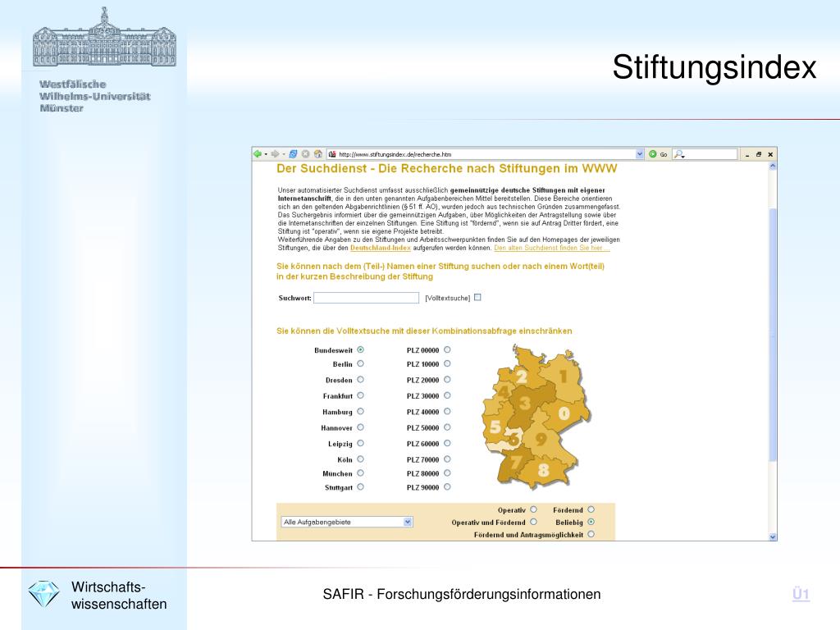Select the Berlin radio button
840x630 pixels.
click(x=361, y=363)
